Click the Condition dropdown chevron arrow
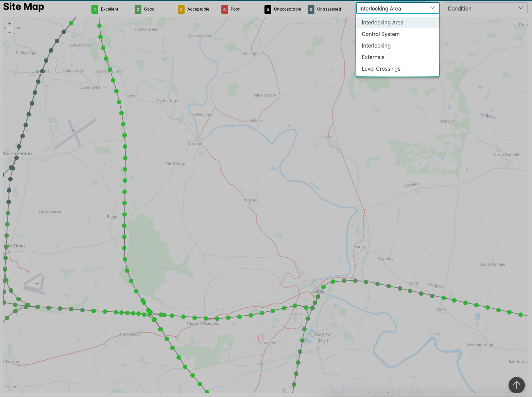 (520, 8)
